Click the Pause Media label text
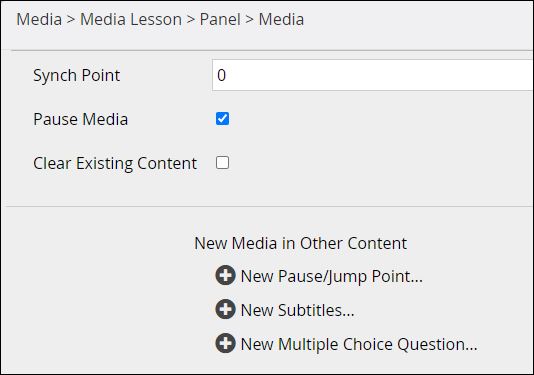Image resolution: width=534 pixels, height=375 pixels. tap(81, 120)
